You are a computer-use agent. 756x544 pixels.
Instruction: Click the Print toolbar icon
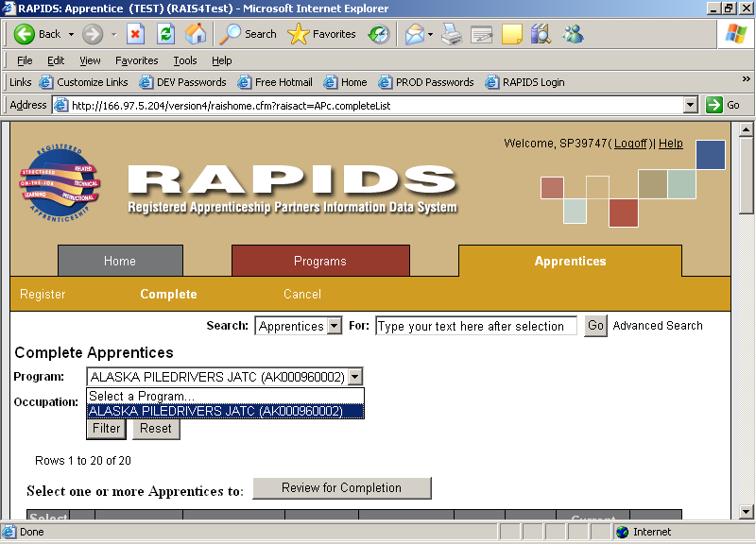pyautogui.click(x=452, y=35)
